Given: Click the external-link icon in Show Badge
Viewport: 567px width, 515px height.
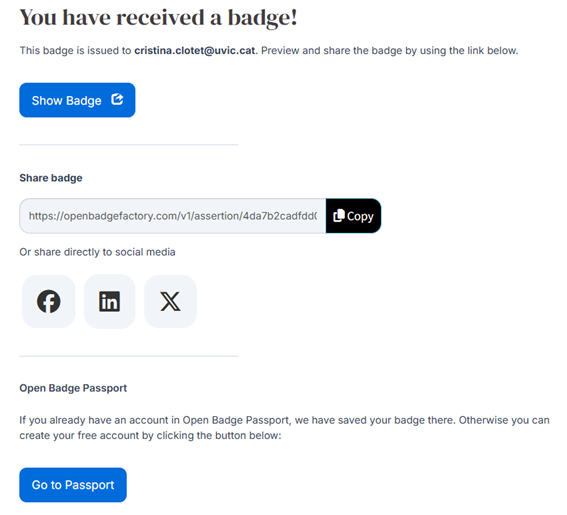Looking at the screenshot, I should pos(117,99).
